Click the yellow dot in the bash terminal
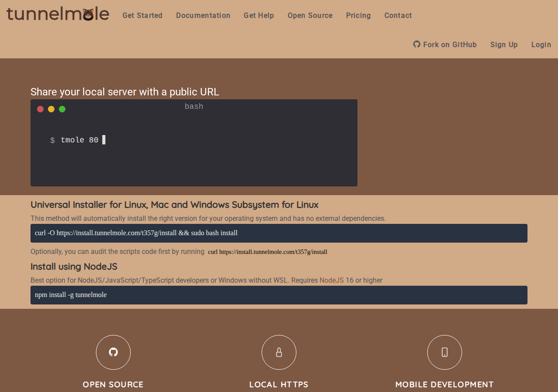 click(51, 109)
